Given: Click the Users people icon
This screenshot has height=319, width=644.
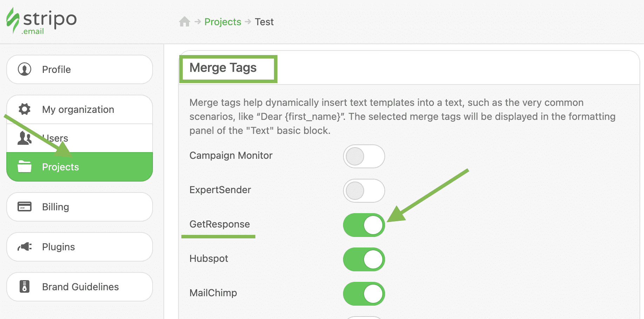Looking at the screenshot, I should 24,138.
